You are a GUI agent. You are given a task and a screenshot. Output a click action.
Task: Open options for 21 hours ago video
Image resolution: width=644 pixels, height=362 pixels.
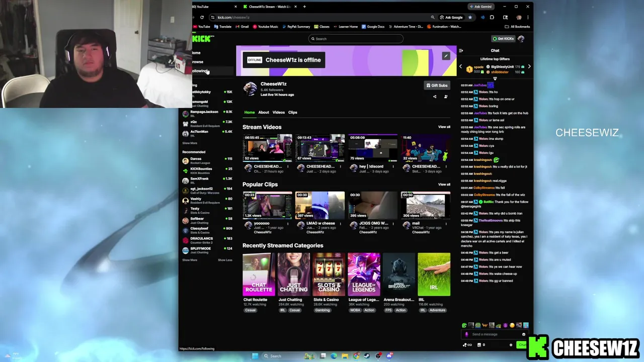(288, 166)
